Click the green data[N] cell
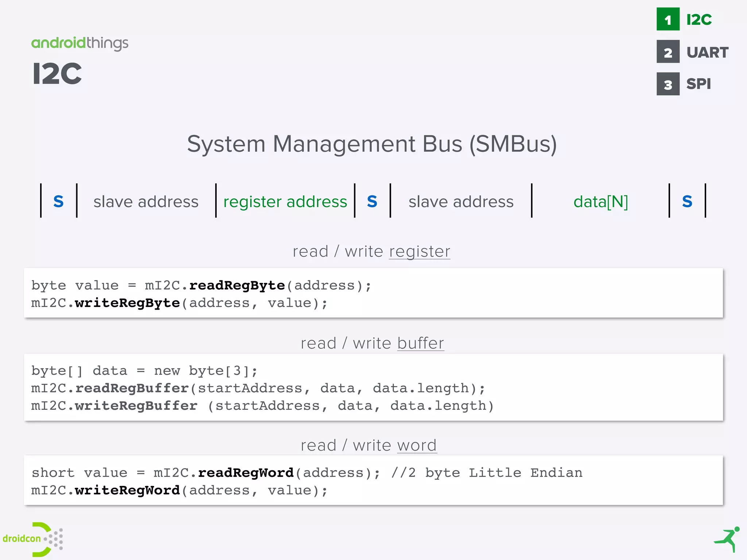 click(x=600, y=202)
